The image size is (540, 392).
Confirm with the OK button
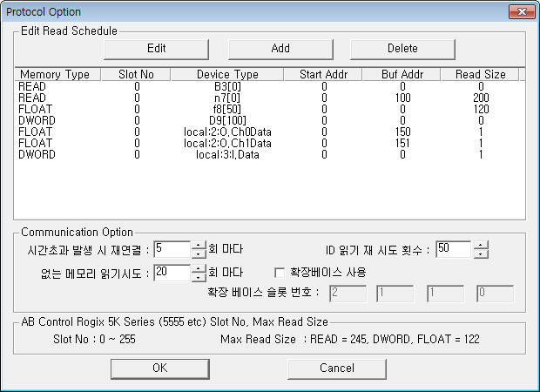pyautogui.click(x=159, y=368)
